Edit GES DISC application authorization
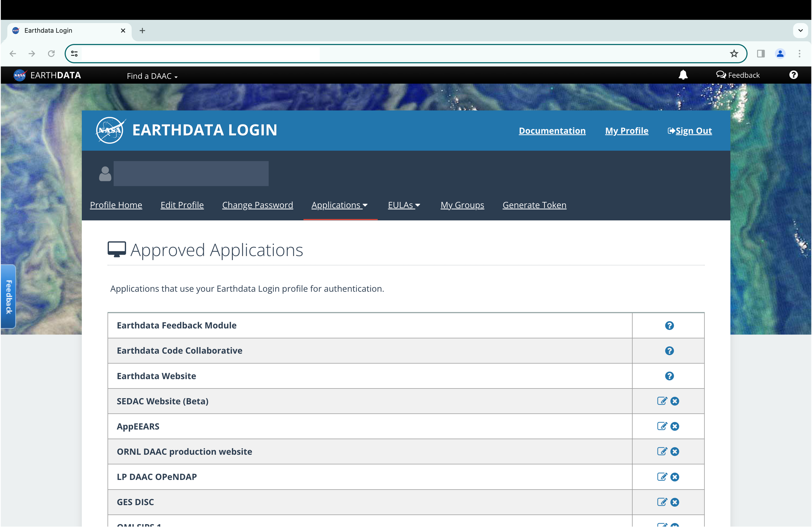 pyautogui.click(x=662, y=502)
